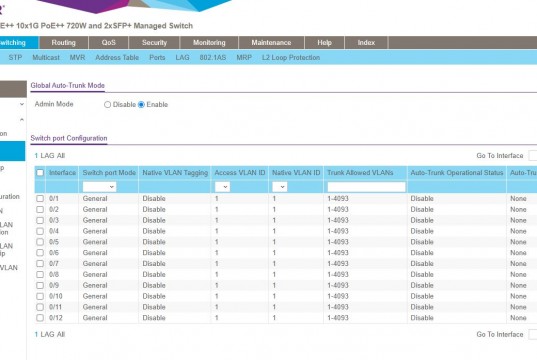Open the LAG submenu in blue bar
Screen dimensions: 537x360
click(182, 58)
